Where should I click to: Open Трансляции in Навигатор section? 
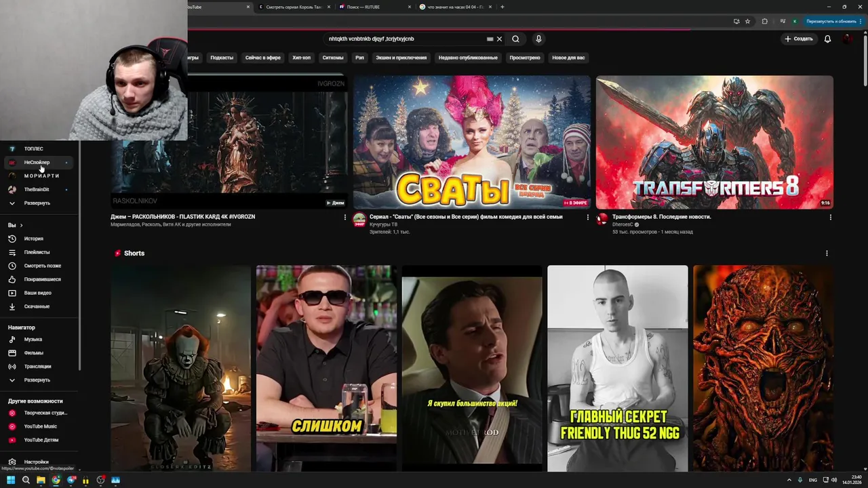[39, 366]
